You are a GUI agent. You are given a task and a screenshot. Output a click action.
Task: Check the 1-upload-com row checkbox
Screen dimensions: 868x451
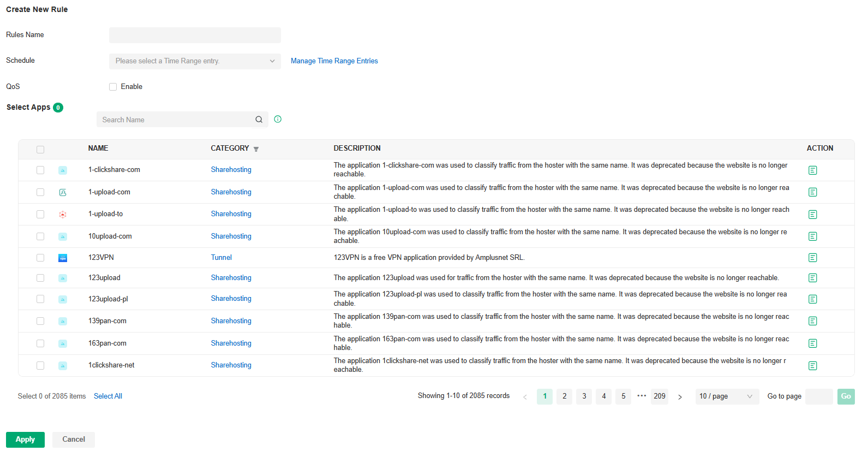click(x=40, y=192)
